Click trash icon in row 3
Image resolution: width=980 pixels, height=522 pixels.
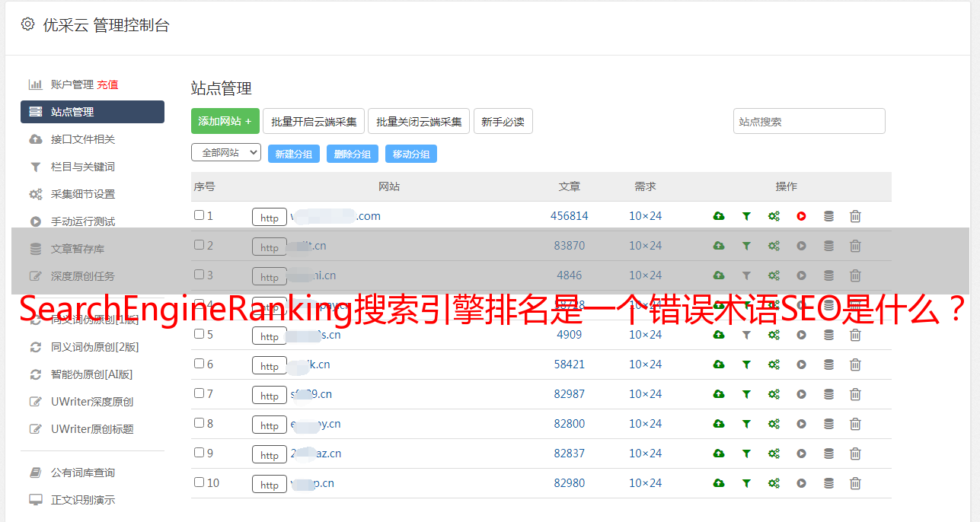pos(855,275)
